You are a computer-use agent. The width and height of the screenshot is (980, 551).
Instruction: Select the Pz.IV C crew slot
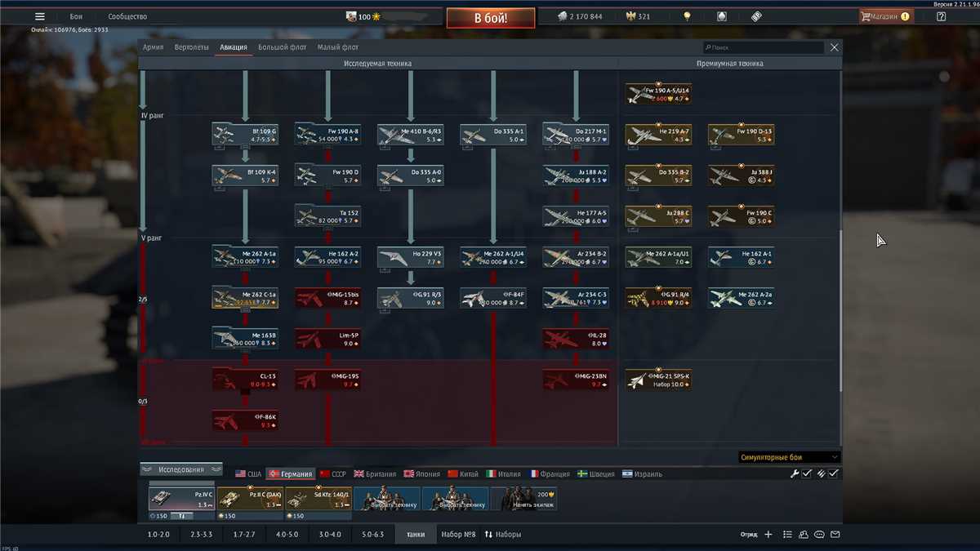[181, 500]
